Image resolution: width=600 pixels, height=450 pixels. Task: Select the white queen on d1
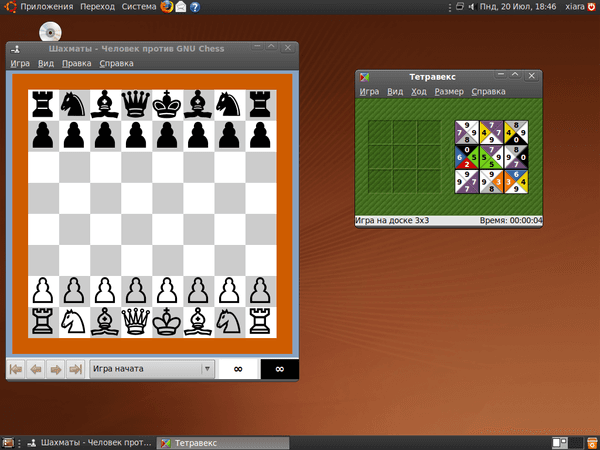[136, 322]
